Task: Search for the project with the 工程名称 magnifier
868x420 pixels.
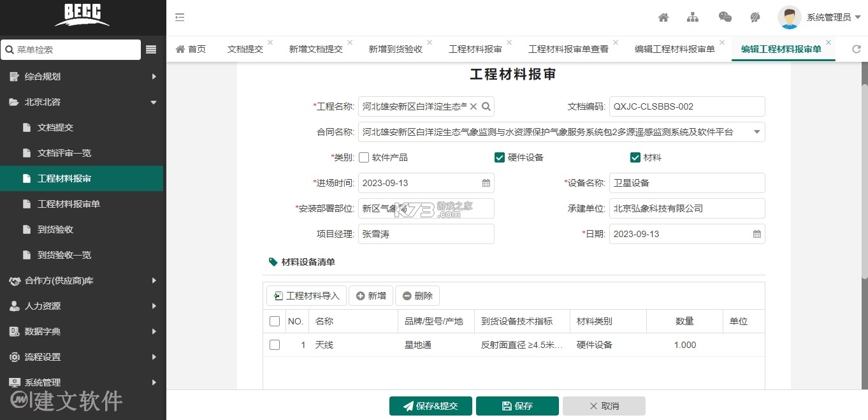Action: coord(486,106)
